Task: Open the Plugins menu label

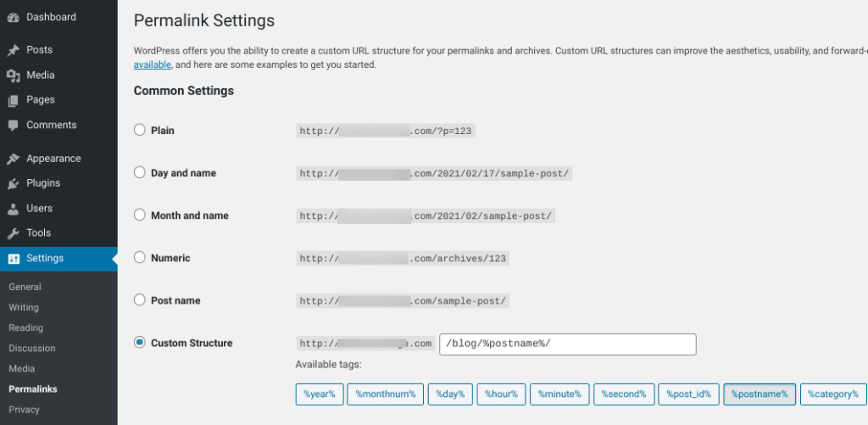Action: tap(43, 183)
